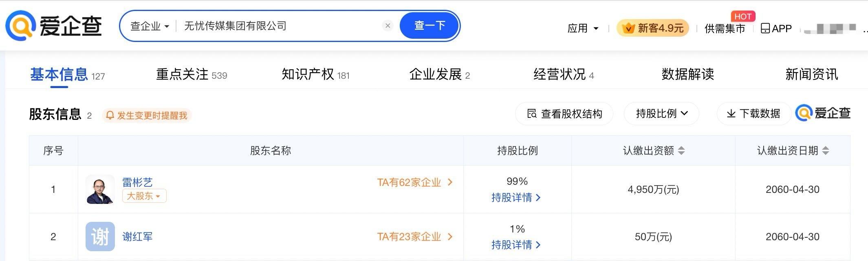Click into the company name search field
This screenshot has width=868, height=261.
tap(277, 26)
